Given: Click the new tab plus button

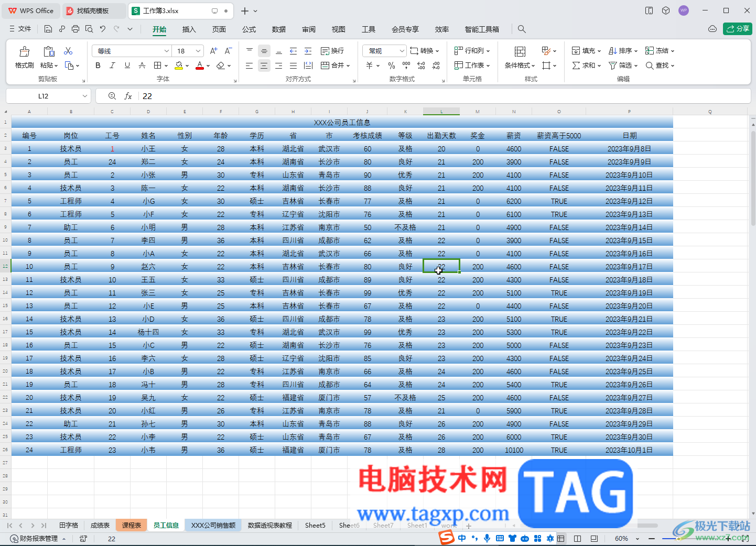Looking at the screenshot, I should (245, 10).
